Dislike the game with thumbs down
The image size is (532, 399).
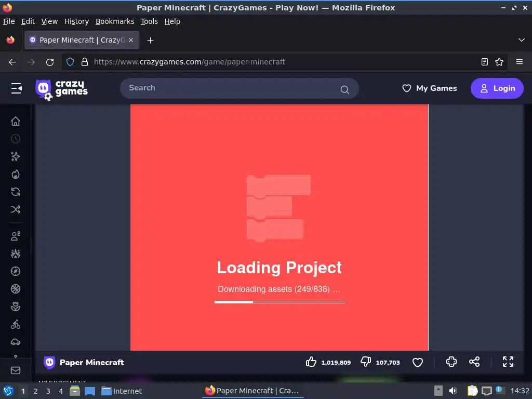(x=365, y=362)
